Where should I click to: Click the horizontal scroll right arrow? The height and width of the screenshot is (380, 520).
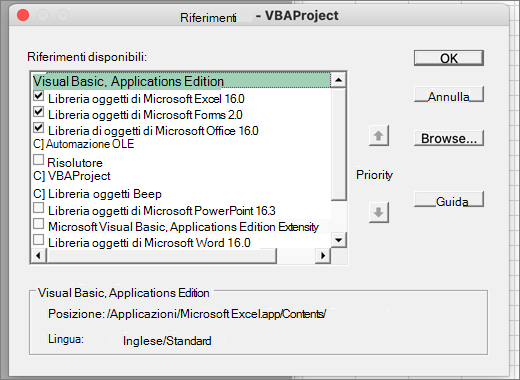tap(323, 256)
